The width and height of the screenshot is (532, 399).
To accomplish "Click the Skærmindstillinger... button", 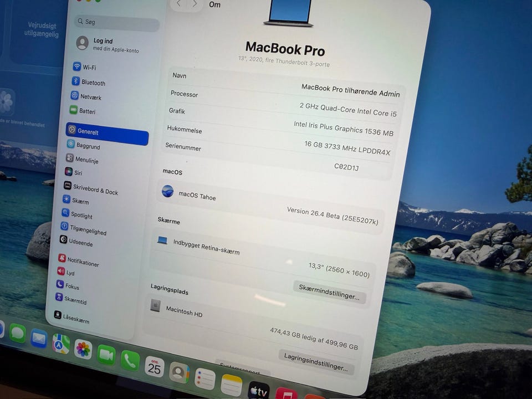I will 329,292.
